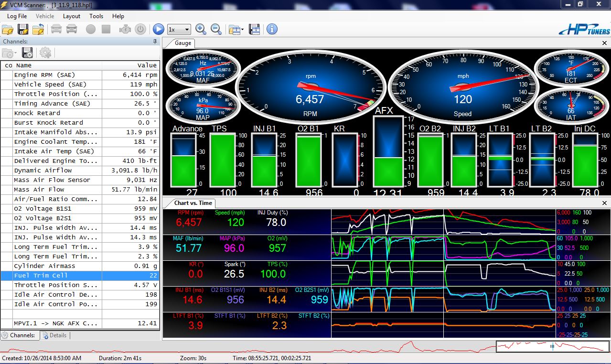This screenshot has width=611, height=364.
Task: Open the vehicle engine diagnostics icon
Action: [x=126, y=29]
